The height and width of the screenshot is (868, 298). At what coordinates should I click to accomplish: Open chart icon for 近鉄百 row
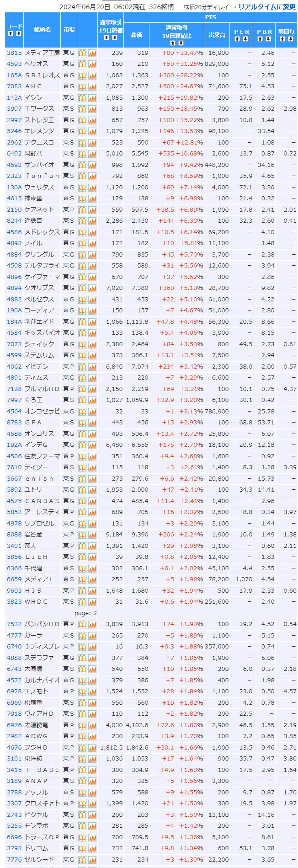click(92, 221)
